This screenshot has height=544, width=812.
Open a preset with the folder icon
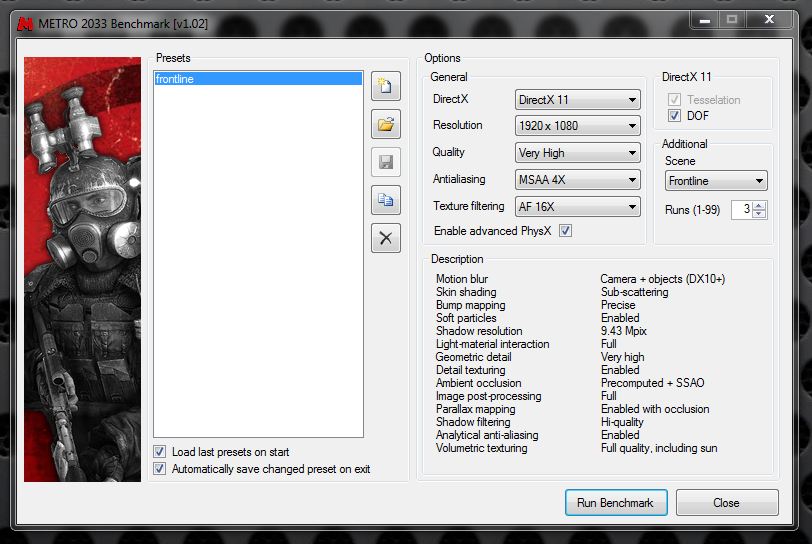pos(386,124)
